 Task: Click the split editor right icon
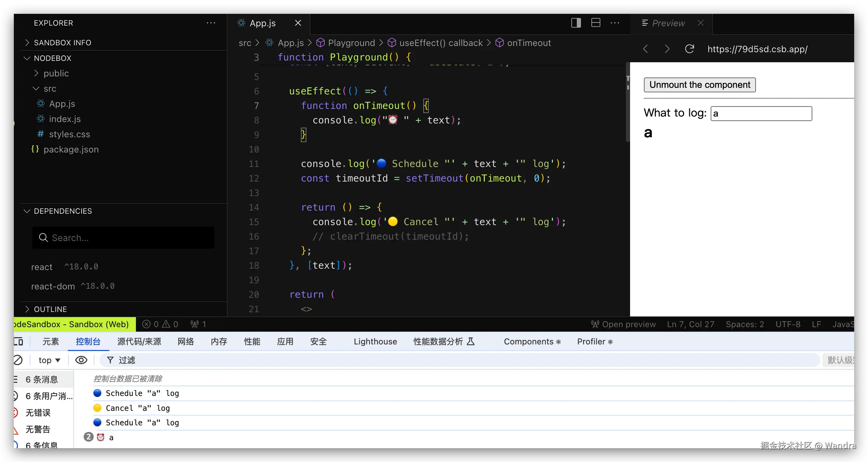tap(576, 23)
